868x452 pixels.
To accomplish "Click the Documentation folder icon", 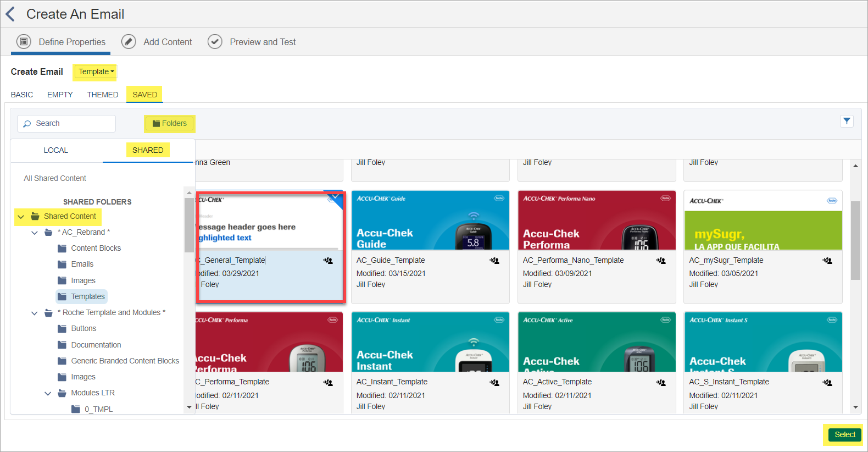I will tap(62, 345).
